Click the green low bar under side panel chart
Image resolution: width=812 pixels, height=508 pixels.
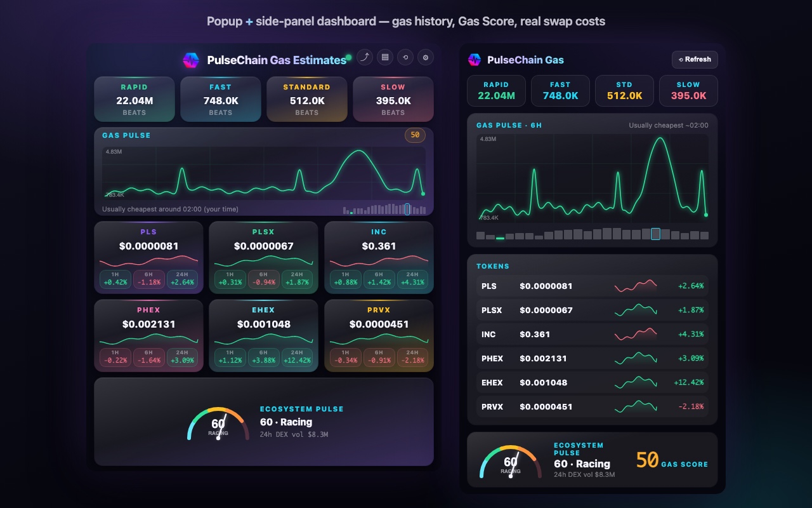tap(500, 238)
